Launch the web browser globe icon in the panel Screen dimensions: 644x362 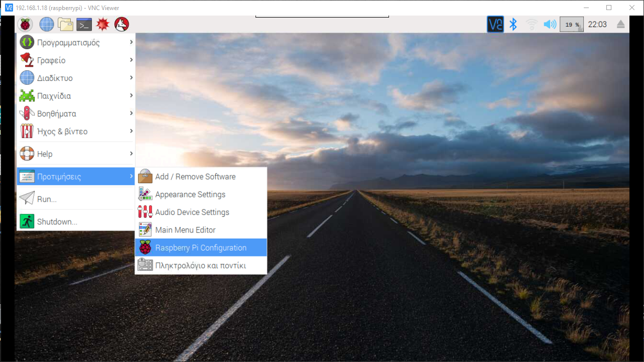pyautogui.click(x=47, y=24)
